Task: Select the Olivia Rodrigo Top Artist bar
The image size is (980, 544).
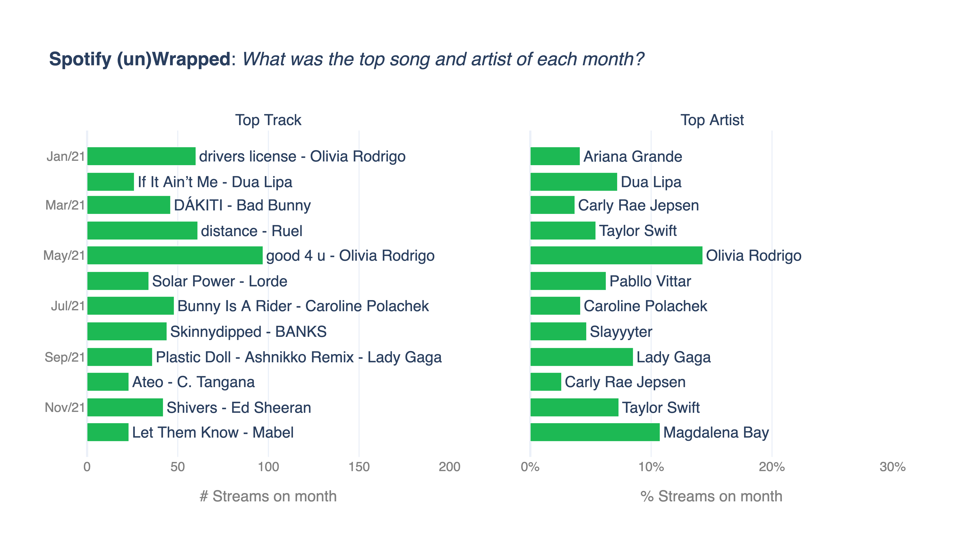Action: pyautogui.click(x=616, y=255)
